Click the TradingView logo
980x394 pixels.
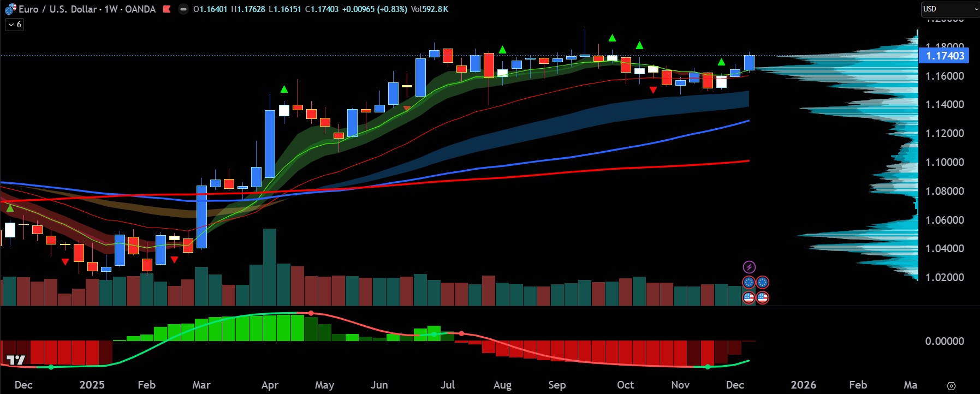point(16,360)
